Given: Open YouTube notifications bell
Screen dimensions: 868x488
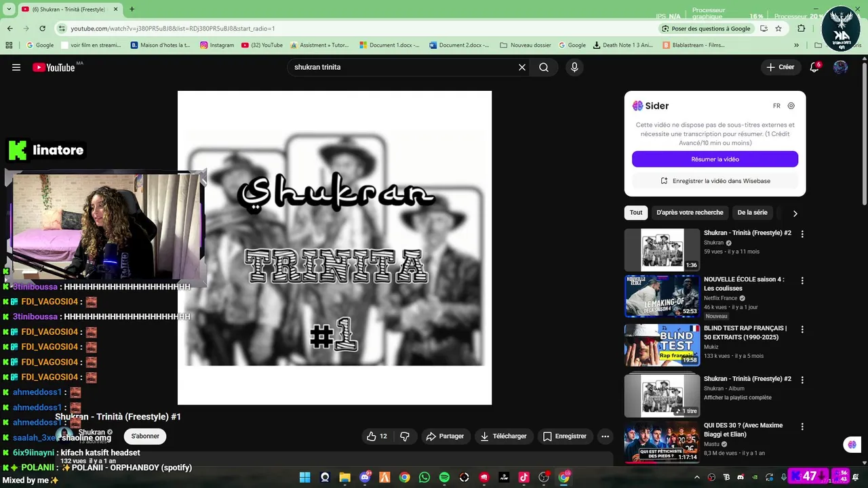Looking at the screenshot, I should click(814, 67).
